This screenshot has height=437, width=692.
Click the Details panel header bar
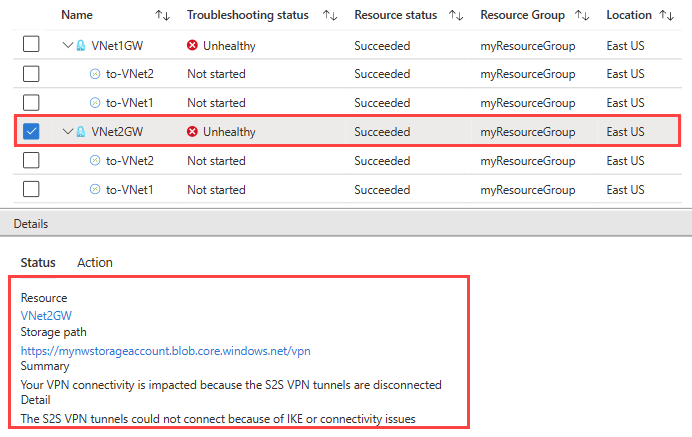[346, 224]
